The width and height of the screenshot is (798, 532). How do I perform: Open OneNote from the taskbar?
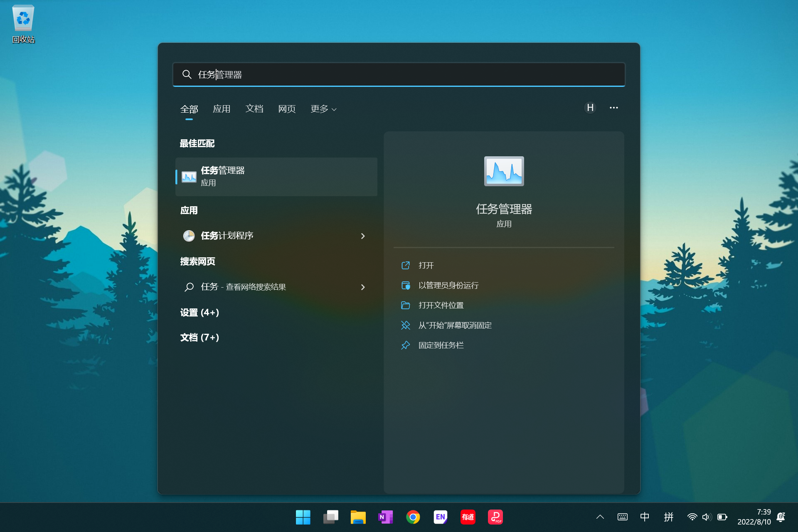tap(385, 517)
